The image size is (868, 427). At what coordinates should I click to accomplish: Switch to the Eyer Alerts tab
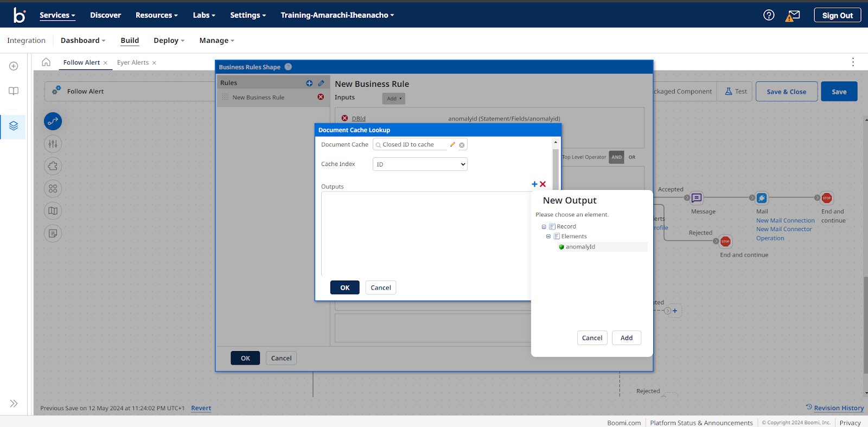tap(133, 62)
